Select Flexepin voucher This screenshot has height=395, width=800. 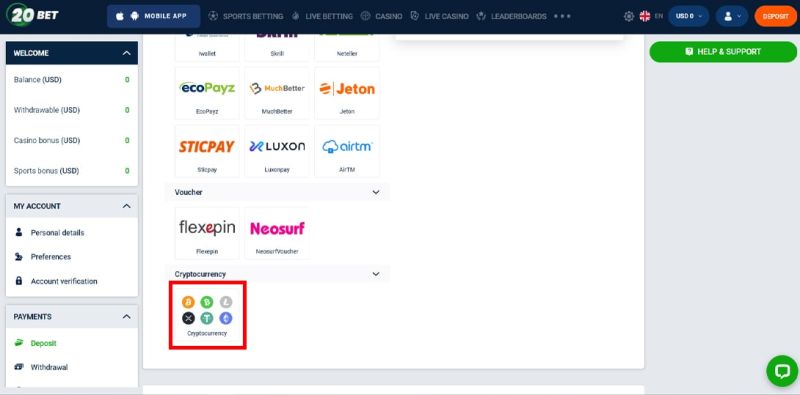click(x=207, y=233)
